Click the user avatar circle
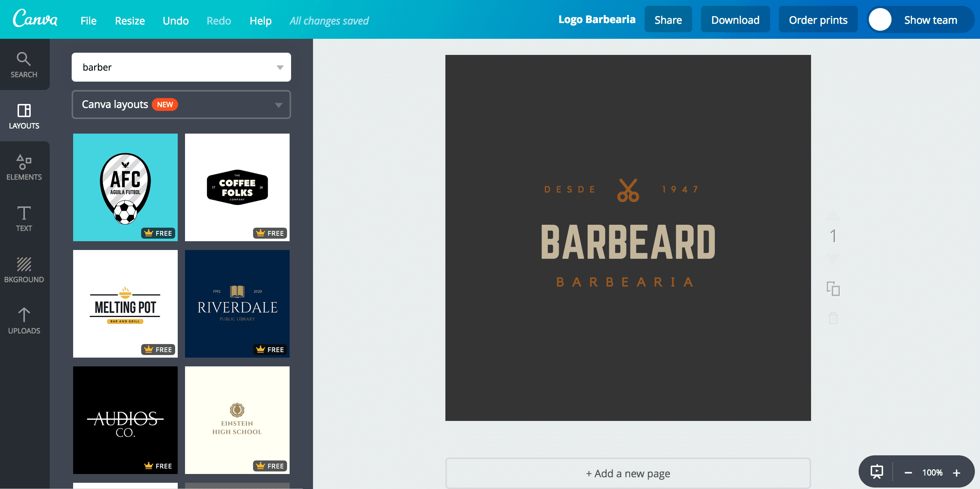Screen dimensions: 980x489 [880, 20]
